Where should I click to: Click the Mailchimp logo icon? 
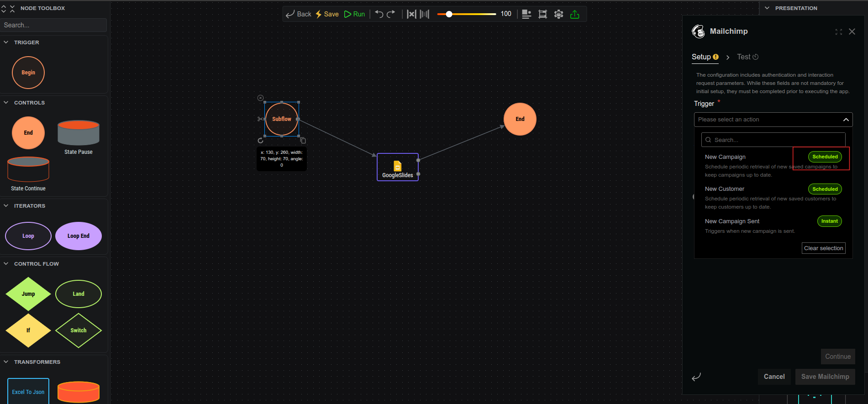[698, 31]
